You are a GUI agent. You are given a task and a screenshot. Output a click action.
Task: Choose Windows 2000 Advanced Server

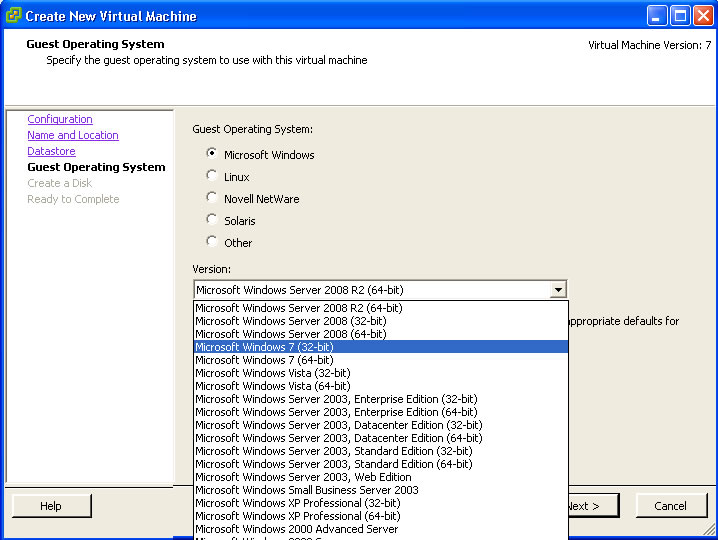[381, 529]
